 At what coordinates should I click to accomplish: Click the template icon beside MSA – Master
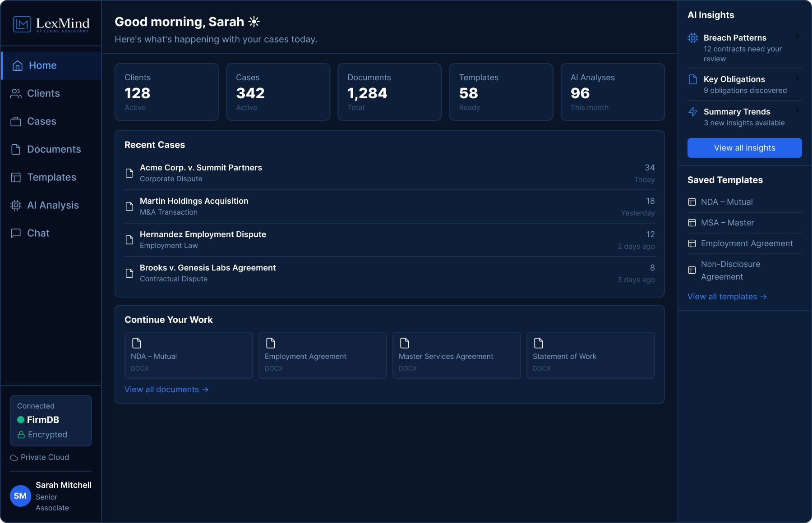(692, 223)
